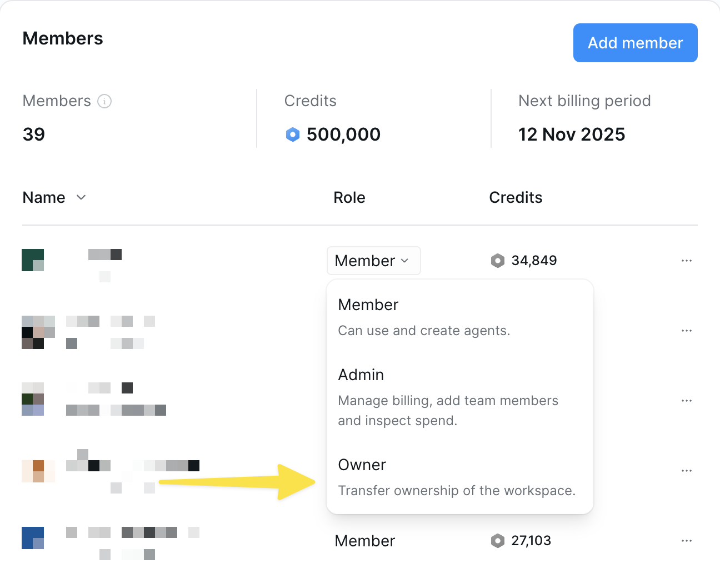Click the blue avatar on the bottom row
720x588 pixels.
(32, 537)
